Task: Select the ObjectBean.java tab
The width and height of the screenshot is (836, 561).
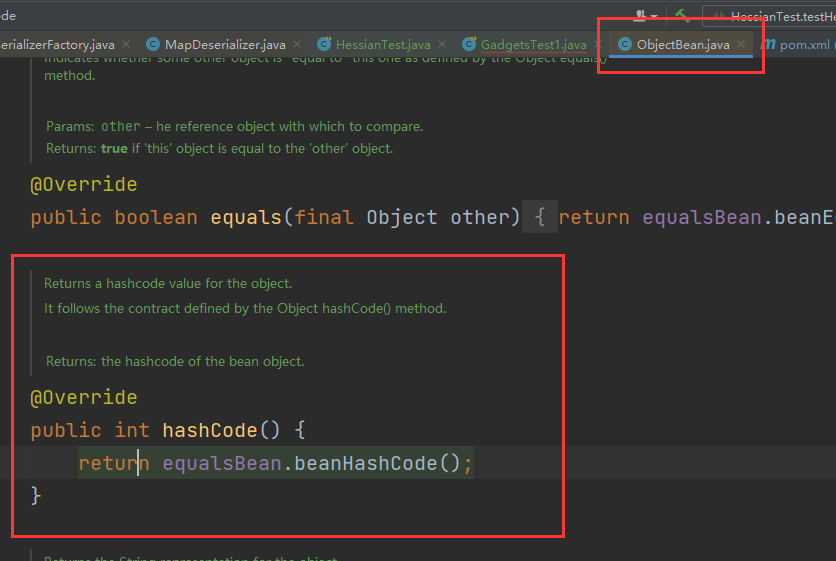Action: [x=683, y=45]
